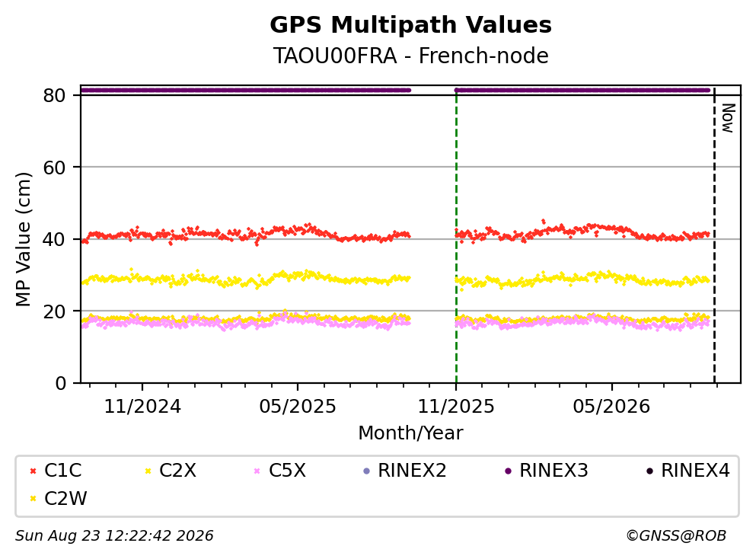This screenshot has height=559, width=756.
Task: Click the 11/2024 x-axis tick label
Action: pos(142,407)
